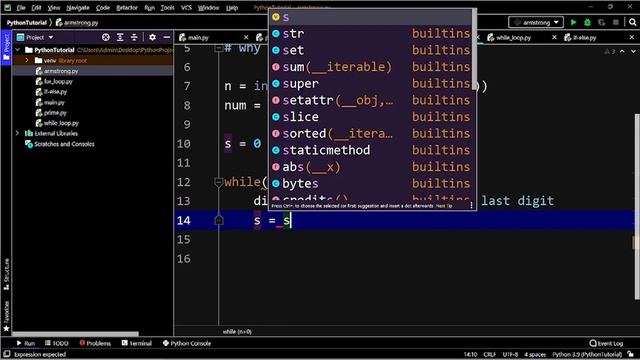Click the UTF-8 encoding indicator
The width and height of the screenshot is (640, 360).
tap(510, 354)
